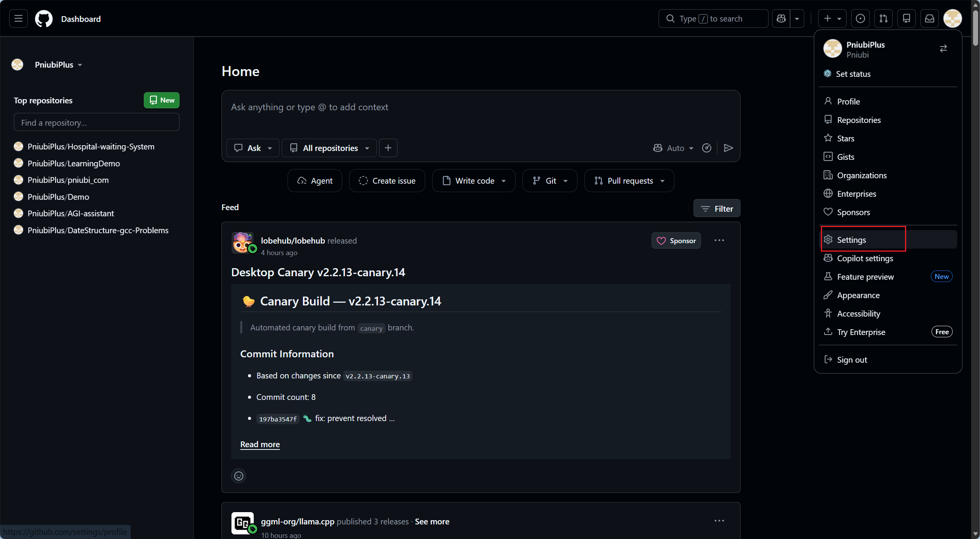Select Stars in user menu

pos(888,138)
